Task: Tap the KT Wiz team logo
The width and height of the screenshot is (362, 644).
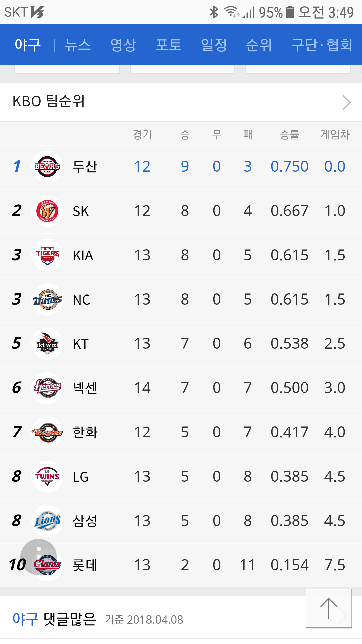Action: 47,344
